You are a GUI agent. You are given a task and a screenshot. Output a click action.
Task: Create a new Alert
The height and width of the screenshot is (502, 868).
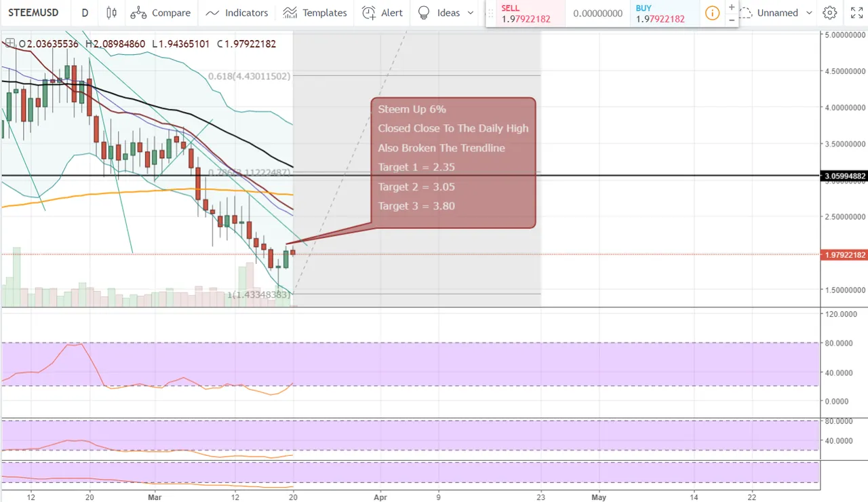382,12
